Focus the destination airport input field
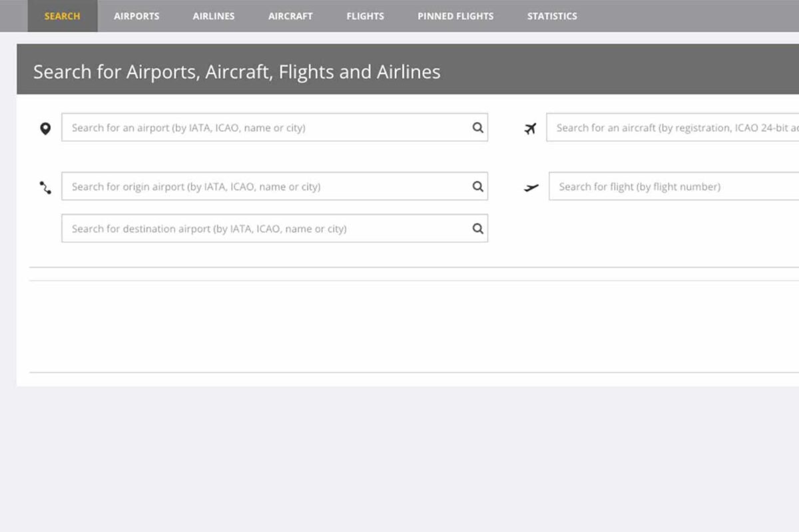 [x=266, y=229]
